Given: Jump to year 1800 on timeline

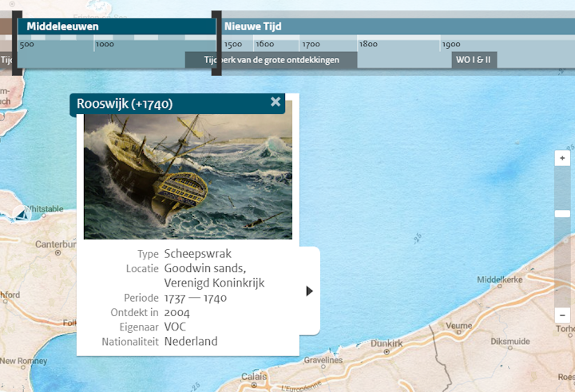Looking at the screenshot, I should pyautogui.click(x=368, y=45).
